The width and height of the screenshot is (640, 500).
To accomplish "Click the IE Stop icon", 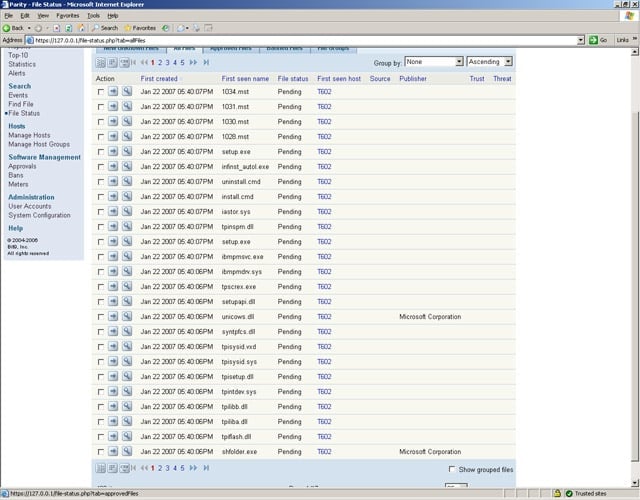I will point(56,28).
